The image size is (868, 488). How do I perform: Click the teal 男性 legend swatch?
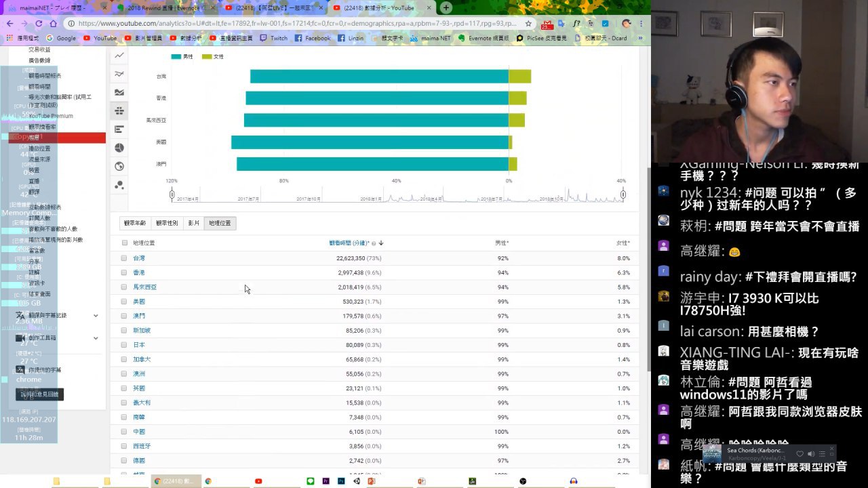point(176,57)
